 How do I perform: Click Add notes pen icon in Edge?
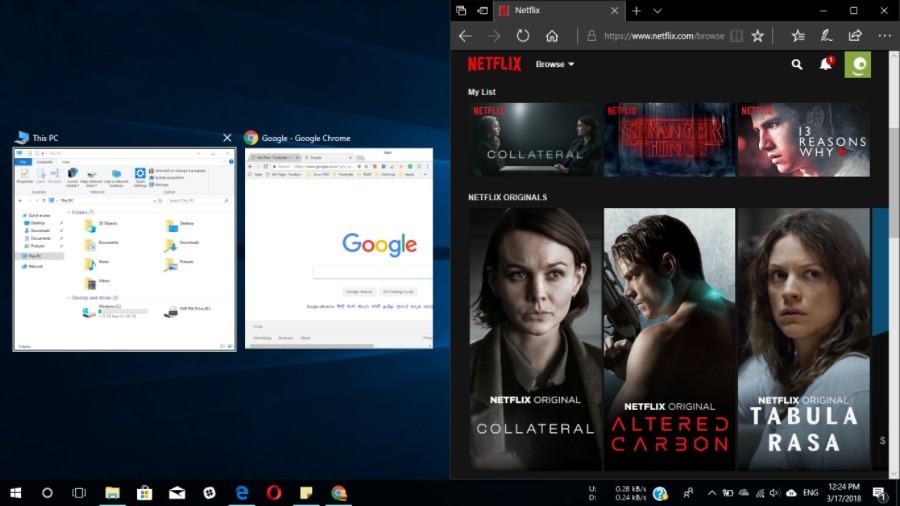click(826, 36)
